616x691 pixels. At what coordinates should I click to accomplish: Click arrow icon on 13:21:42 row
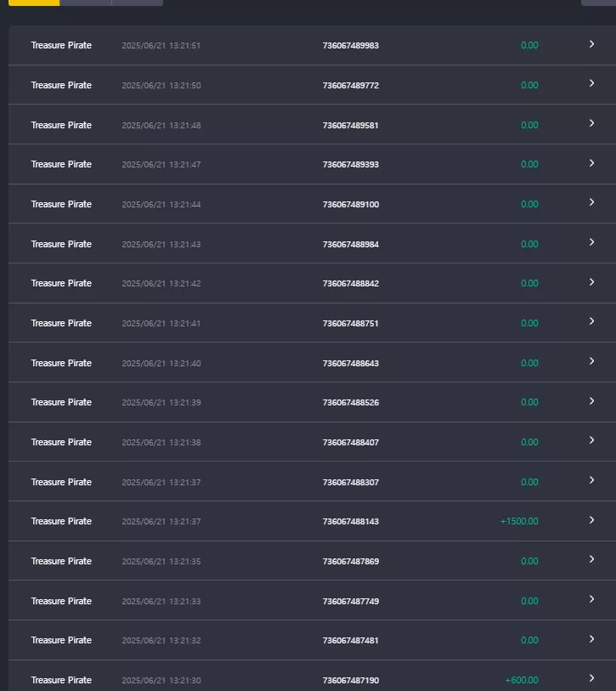click(591, 282)
